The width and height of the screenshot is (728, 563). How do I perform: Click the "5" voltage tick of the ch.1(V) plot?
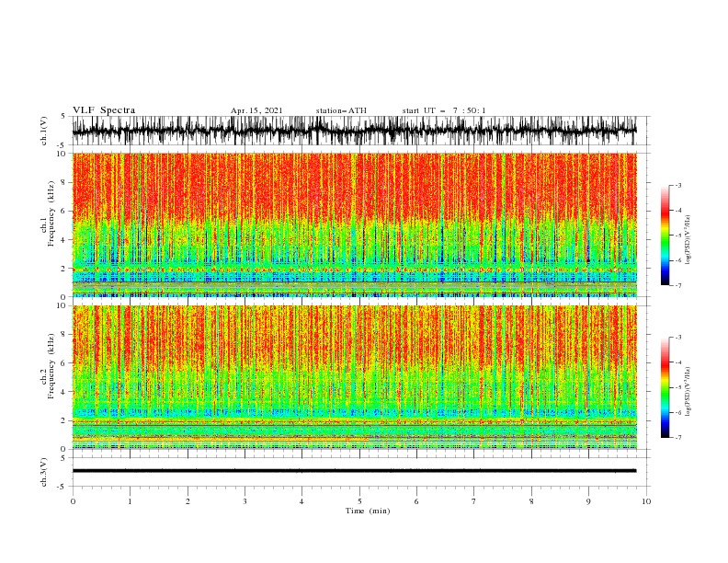point(63,116)
